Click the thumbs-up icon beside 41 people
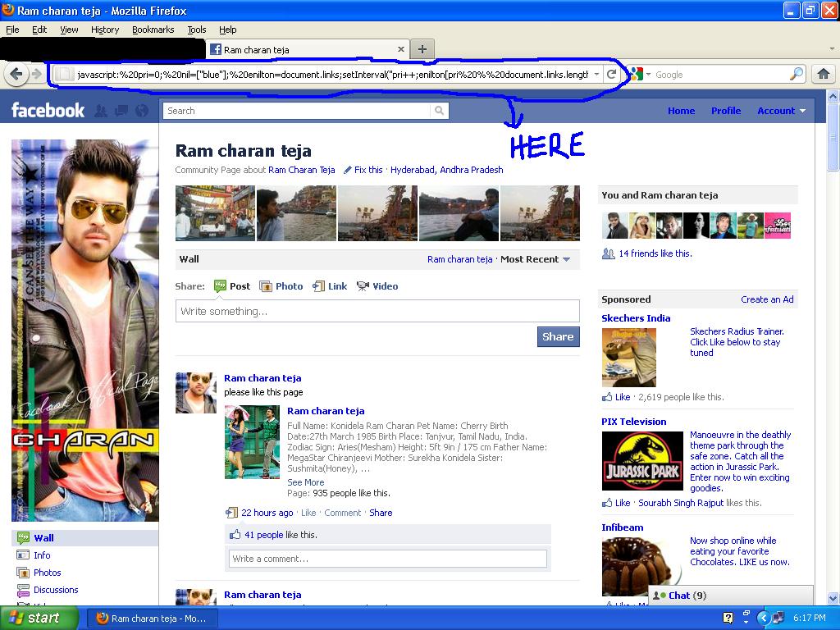Screen dimensions: 840x630 235,534
